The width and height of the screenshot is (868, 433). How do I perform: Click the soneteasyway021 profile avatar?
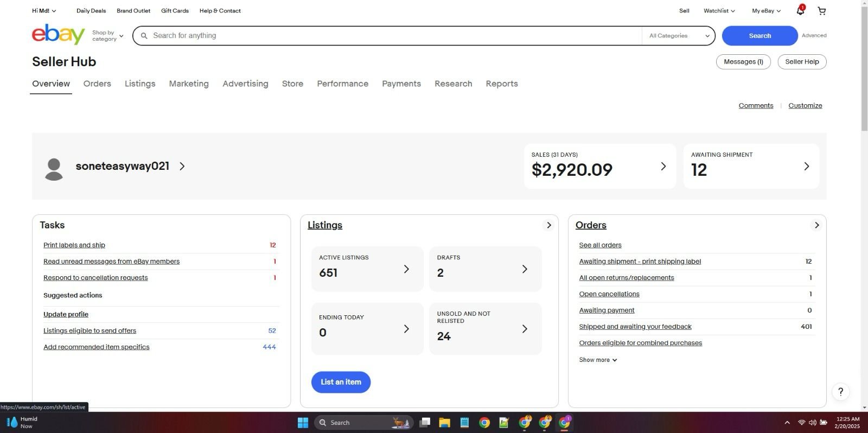[54, 169]
